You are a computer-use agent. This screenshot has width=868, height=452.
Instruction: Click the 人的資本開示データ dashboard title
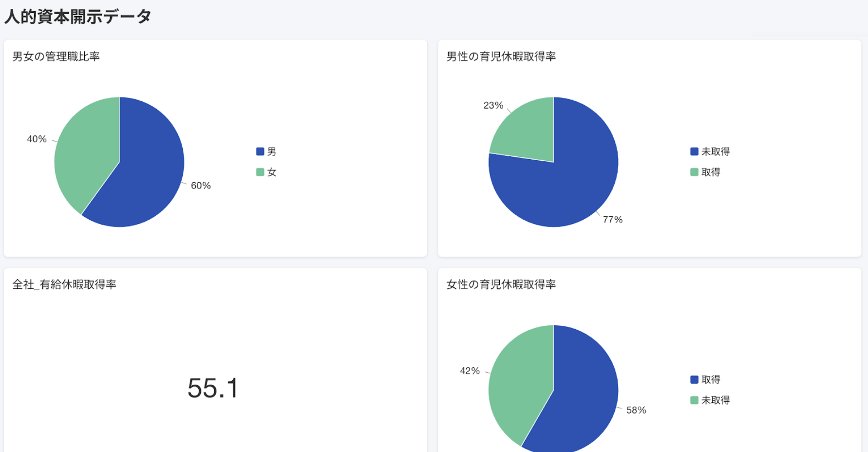[x=78, y=17]
